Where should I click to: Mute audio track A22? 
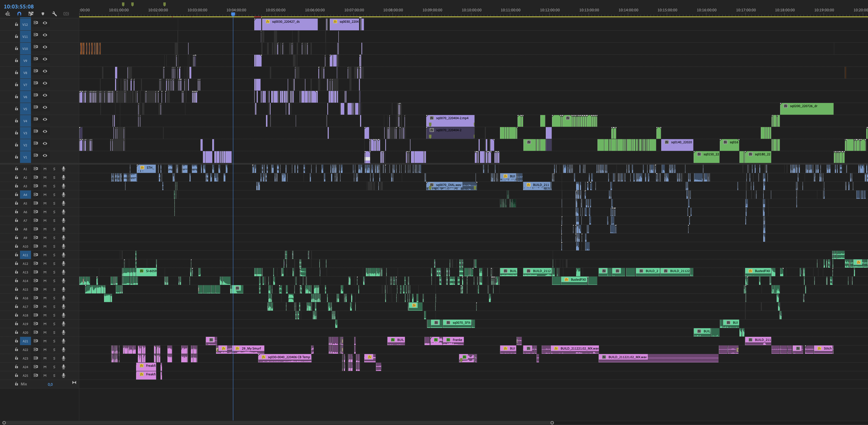[45, 350]
